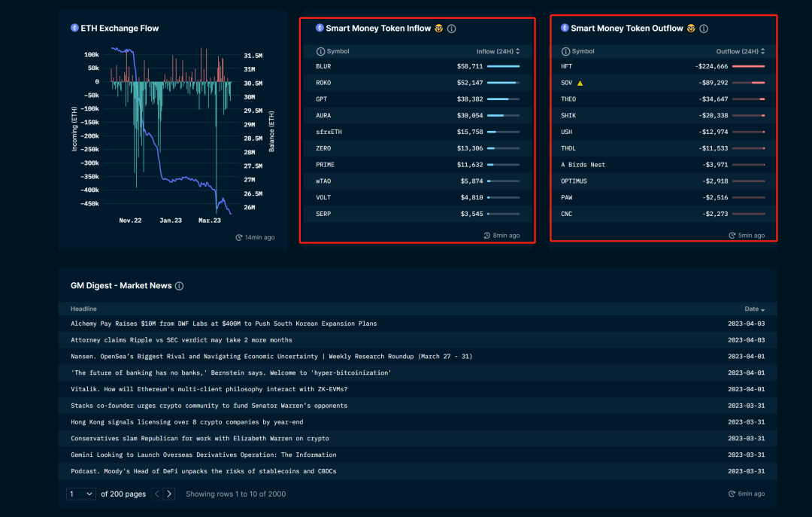This screenshot has height=517, width=812.
Task: Click the refresh clock icon beside 6min ago
Action: tap(732, 494)
